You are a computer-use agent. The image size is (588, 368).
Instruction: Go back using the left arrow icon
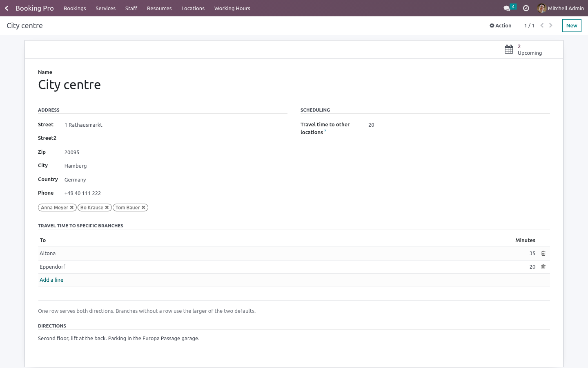point(7,8)
